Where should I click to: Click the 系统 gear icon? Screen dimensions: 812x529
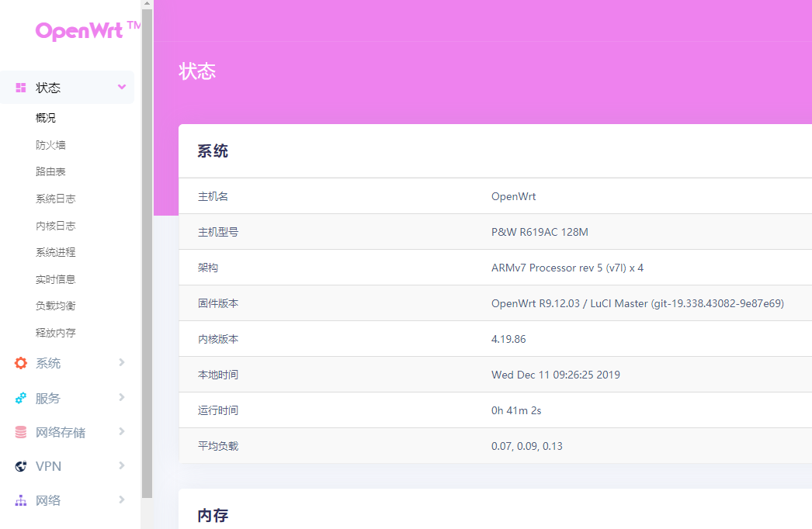pyautogui.click(x=21, y=363)
